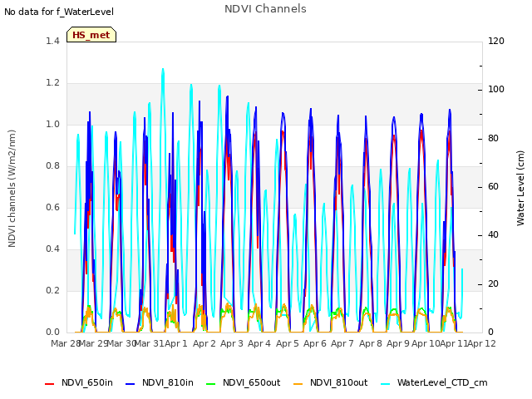This screenshot has width=532, height=399.
Task: Click the 0.0 left axis tick label
Action: [x=52, y=332]
